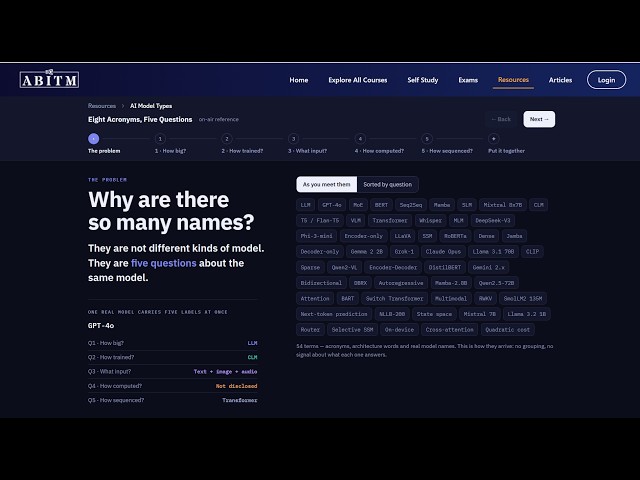Click the 'five questions' highlighted text
Viewport: 640px width, 480px height.
coord(164,263)
